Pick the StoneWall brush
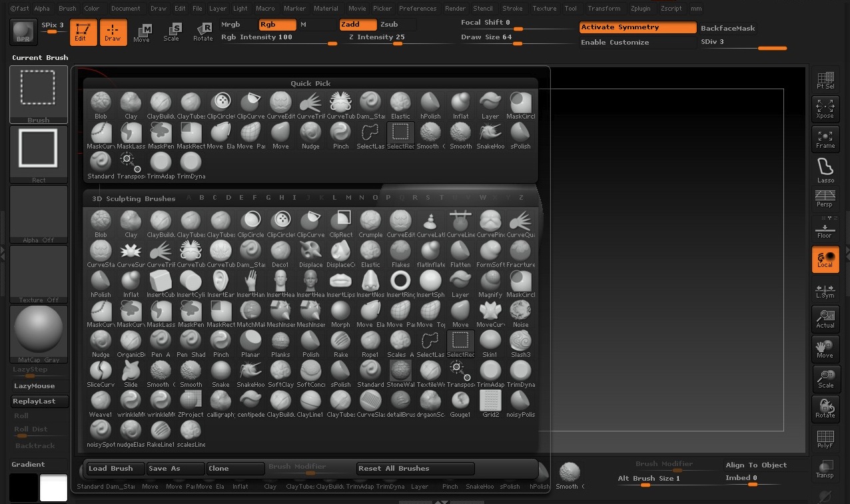The height and width of the screenshot is (504, 850). coord(400,374)
